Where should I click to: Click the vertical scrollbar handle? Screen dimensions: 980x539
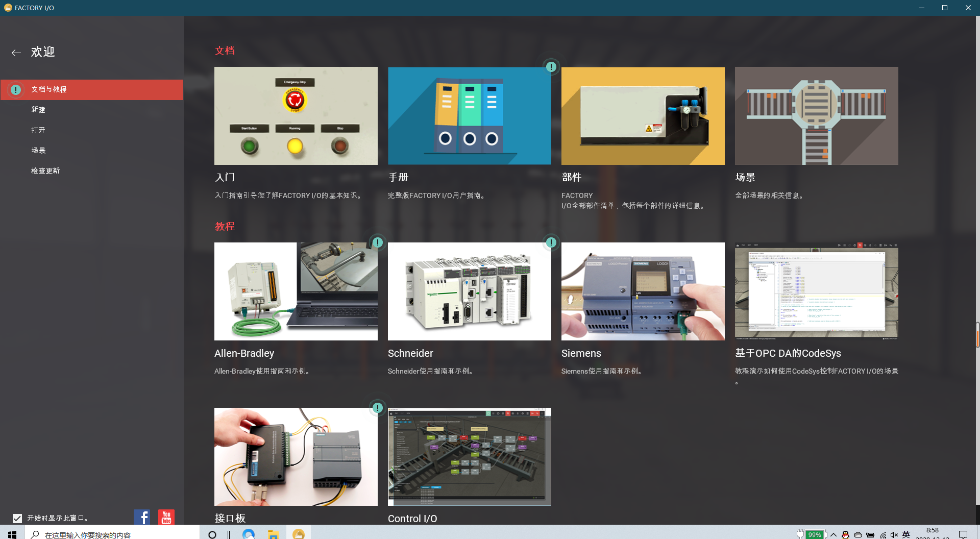click(977, 335)
